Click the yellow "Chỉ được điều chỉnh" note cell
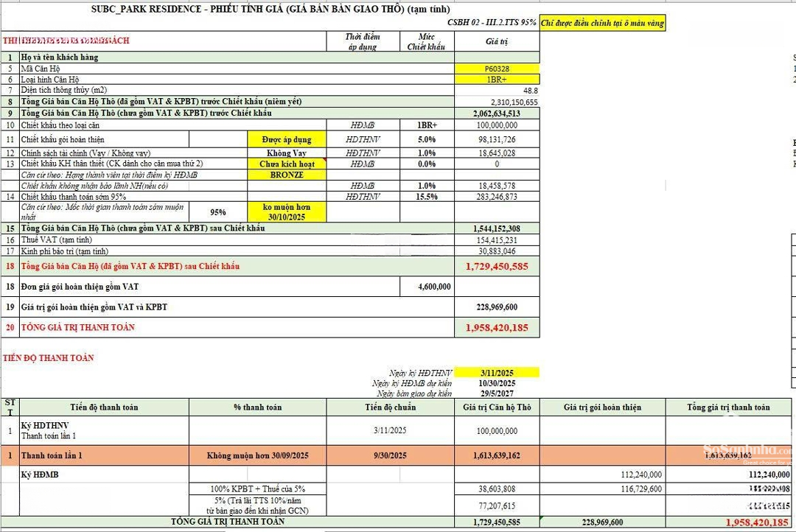Image resolution: width=796 pixels, height=532 pixels. point(603,23)
